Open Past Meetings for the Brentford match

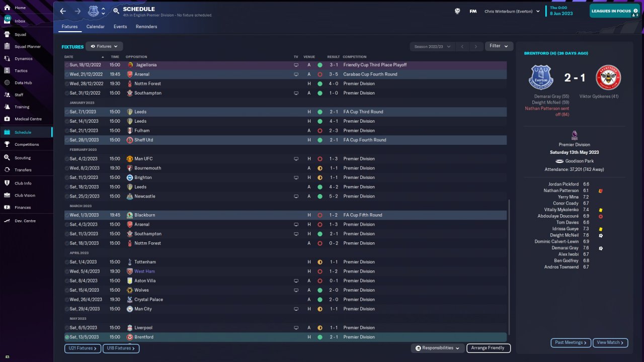pyautogui.click(x=571, y=342)
